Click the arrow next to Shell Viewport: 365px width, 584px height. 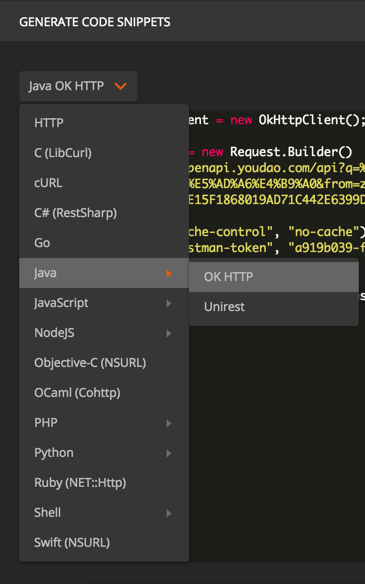coord(169,513)
